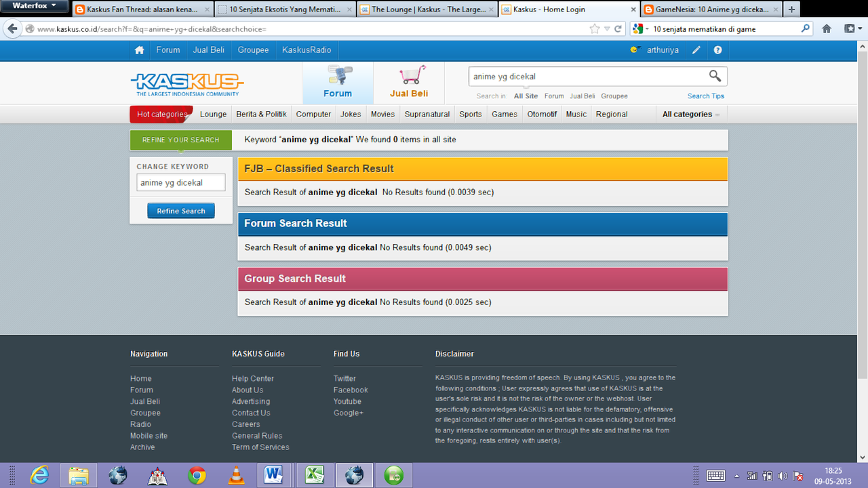
Task: Click the Kaskus favicon in address bar
Action: [30, 29]
